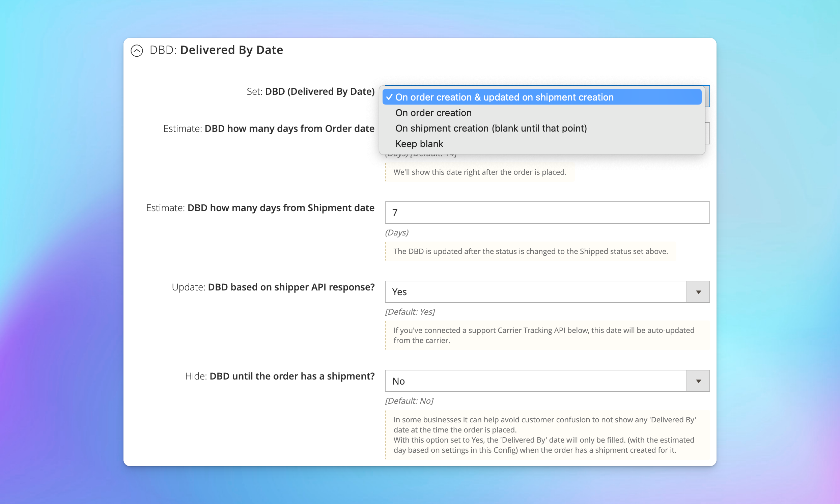Click the days from Shipment date field
Screen dimensions: 840x504
(547, 213)
